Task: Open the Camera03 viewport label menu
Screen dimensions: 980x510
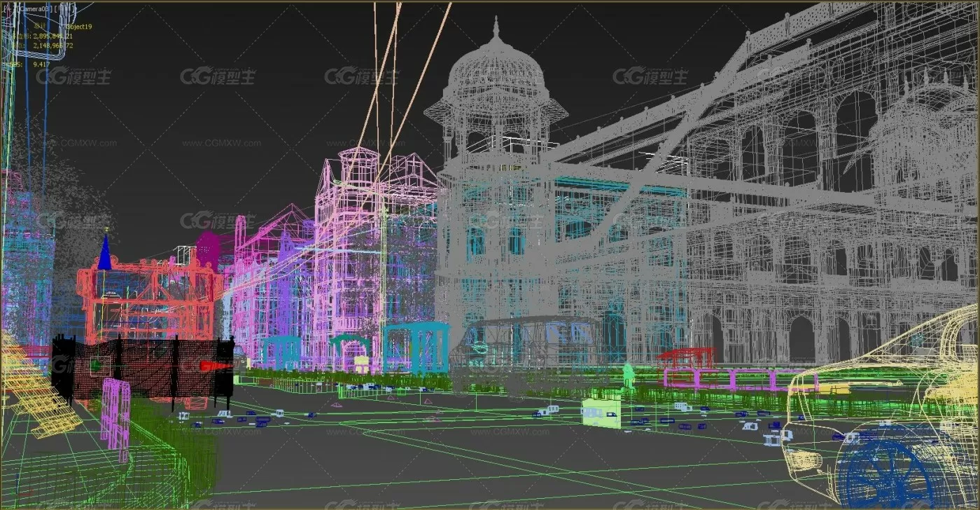Action: (x=35, y=9)
